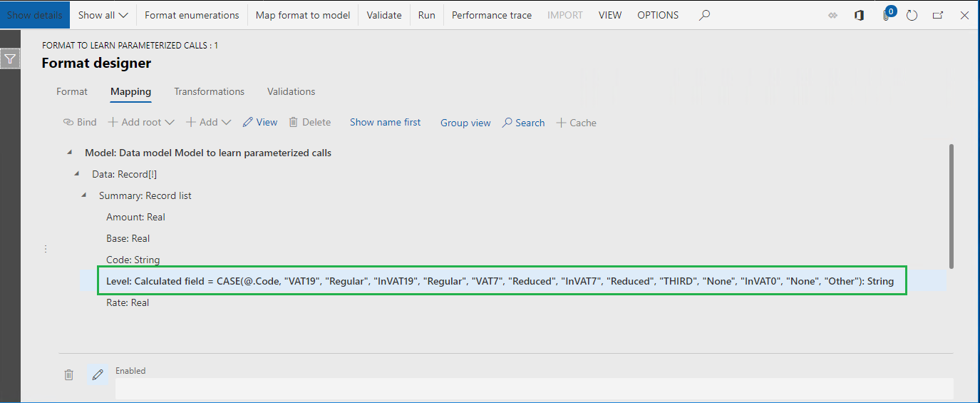The image size is (980, 403).
Task: Expand the Show all dropdown
Action: pos(103,15)
